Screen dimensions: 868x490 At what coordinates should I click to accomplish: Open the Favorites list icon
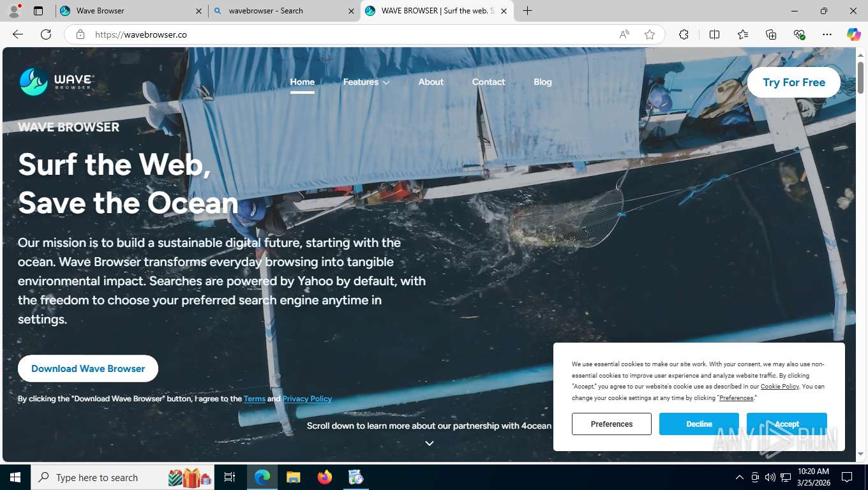(x=743, y=34)
